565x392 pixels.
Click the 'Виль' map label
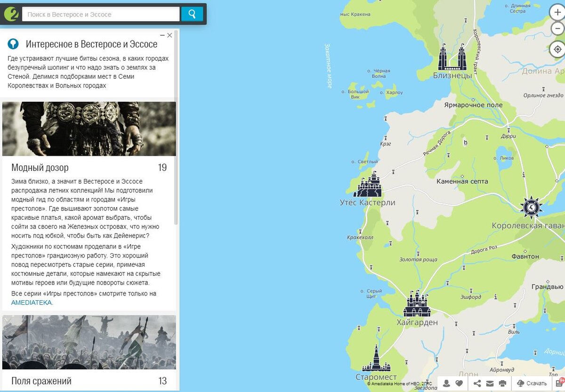[515, 332]
